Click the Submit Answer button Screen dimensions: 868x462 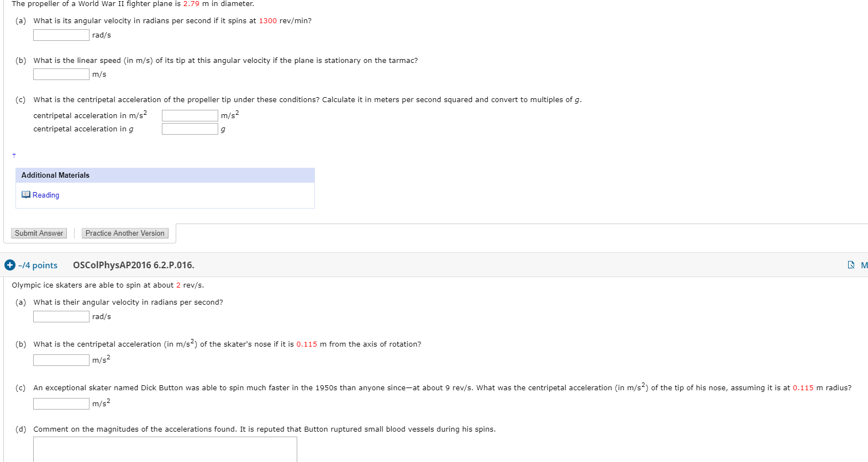point(39,233)
